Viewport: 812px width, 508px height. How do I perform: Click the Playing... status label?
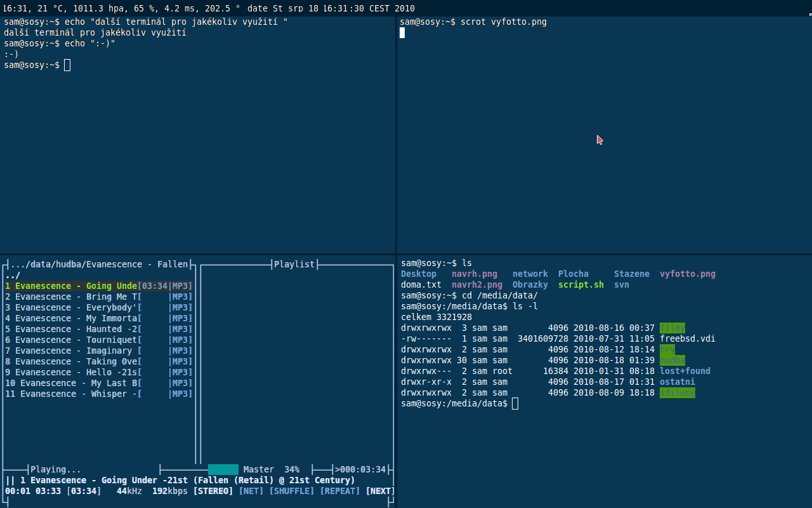coord(56,469)
